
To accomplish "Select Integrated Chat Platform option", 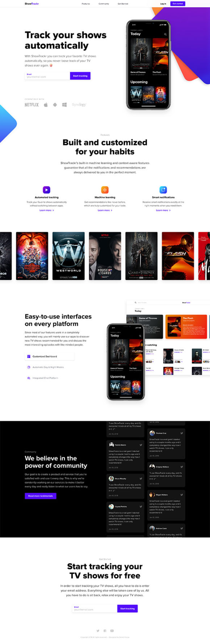I will [43, 378].
